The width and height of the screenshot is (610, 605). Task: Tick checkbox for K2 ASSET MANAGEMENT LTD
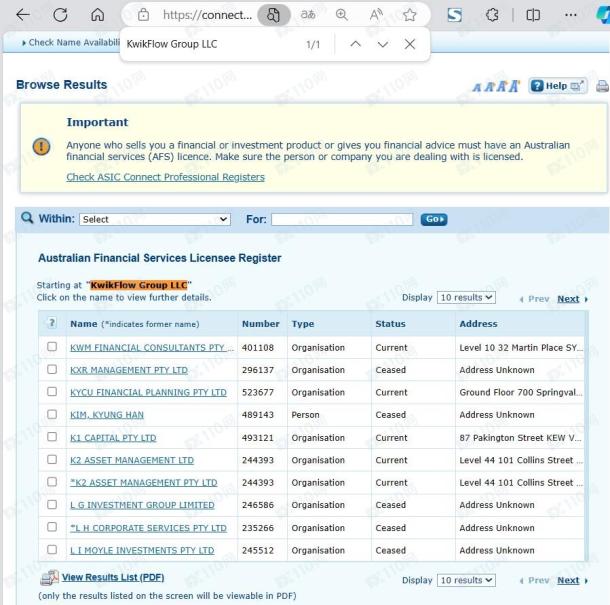tap(52, 459)
